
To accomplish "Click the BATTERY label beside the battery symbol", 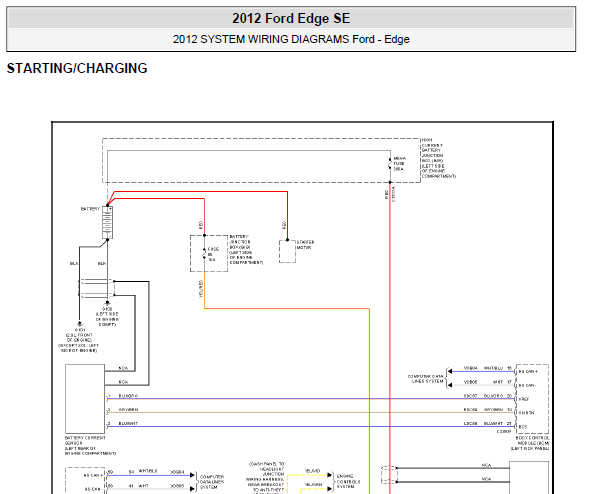I will (x=90, y=209).
